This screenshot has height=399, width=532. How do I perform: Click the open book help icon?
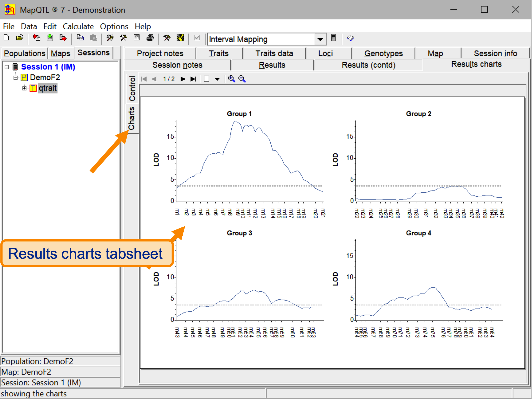[350, 38]
